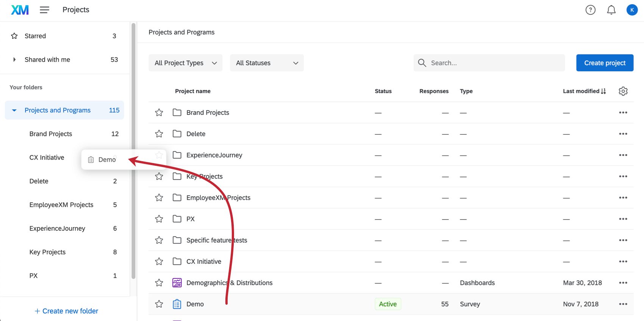Click the XM logo

[x=20, y=10]
